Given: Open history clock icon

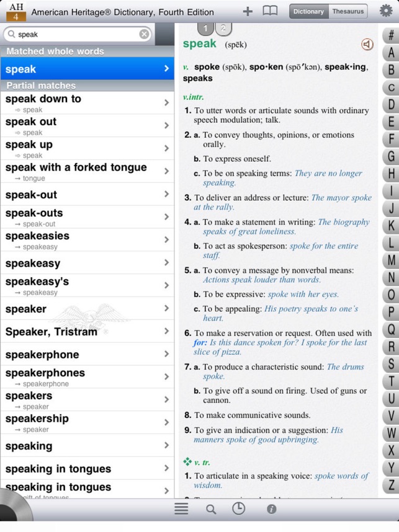Looking at the screenshot, I should (239, 508).
